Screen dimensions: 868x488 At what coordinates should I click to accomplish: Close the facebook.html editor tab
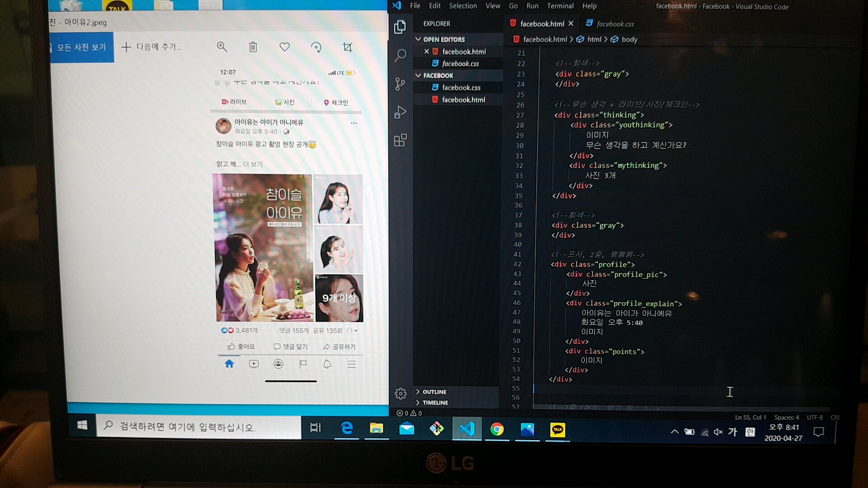tap(571, 23)
